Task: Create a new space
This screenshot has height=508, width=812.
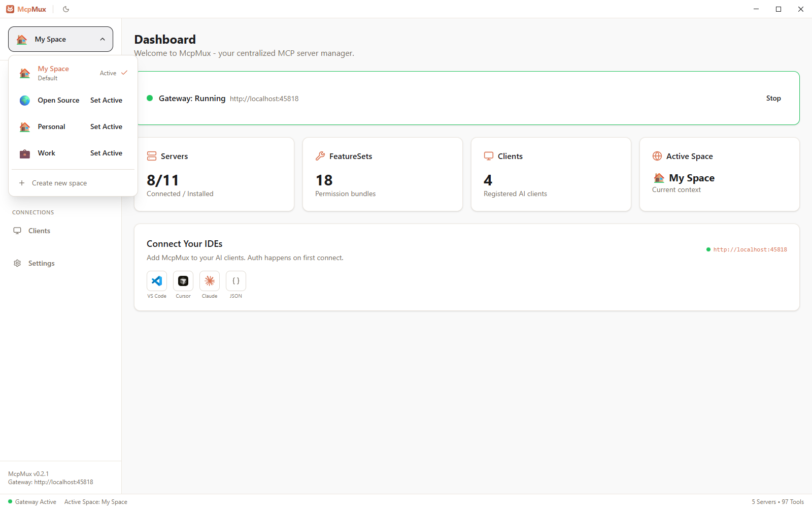Action: pyautogui.click(x=59, y=183)
